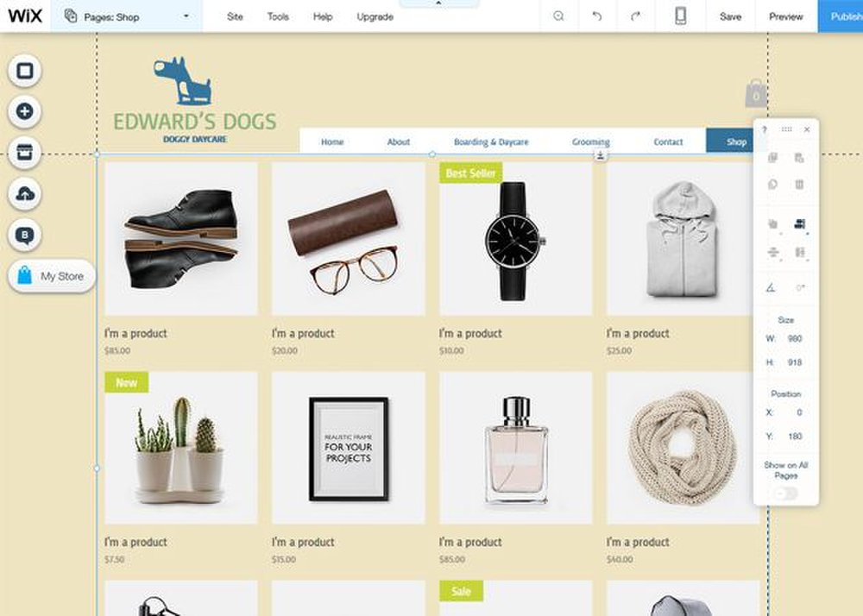Click the rotation angle field in toolbar

tap(800, 287)
